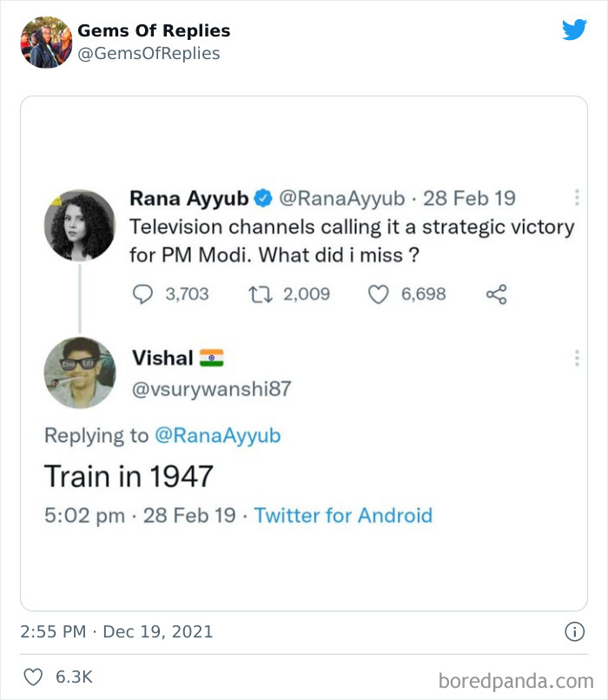The image size is (608, 700).
Task: Click the retweet icon showing 2,009
Action: (261, 294)
